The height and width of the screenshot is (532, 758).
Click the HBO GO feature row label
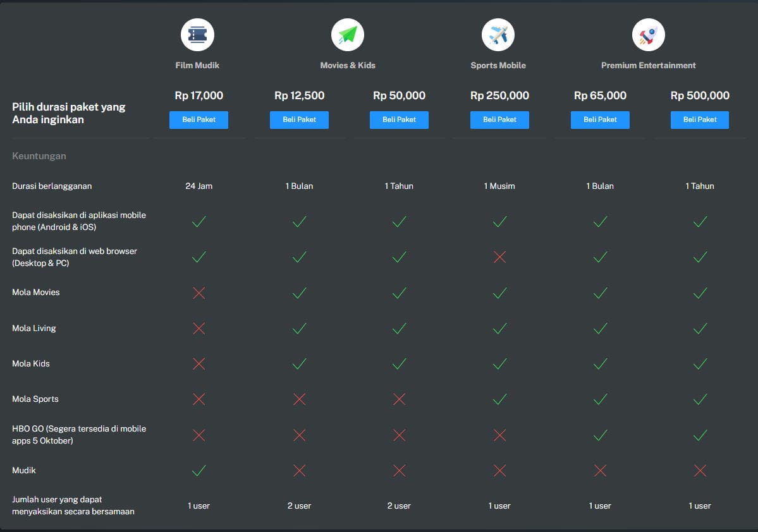pyautogui.click(x=79, y=435)
